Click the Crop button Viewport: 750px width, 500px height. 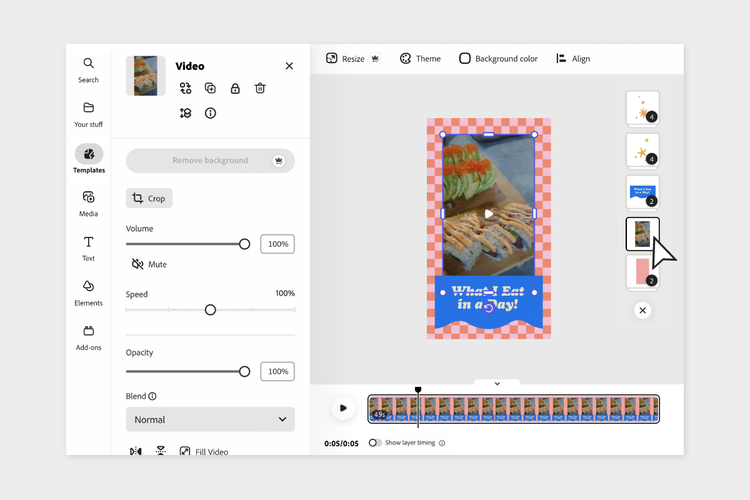149,198
